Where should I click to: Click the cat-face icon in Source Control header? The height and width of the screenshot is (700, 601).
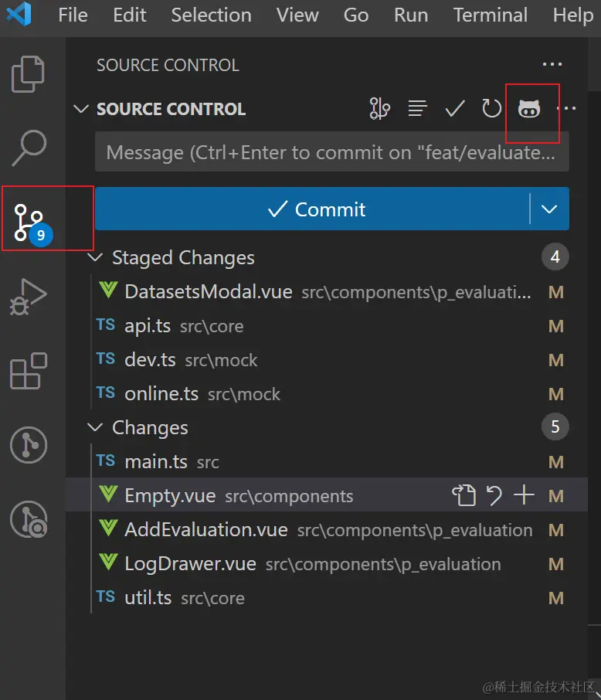pos(529,109)
